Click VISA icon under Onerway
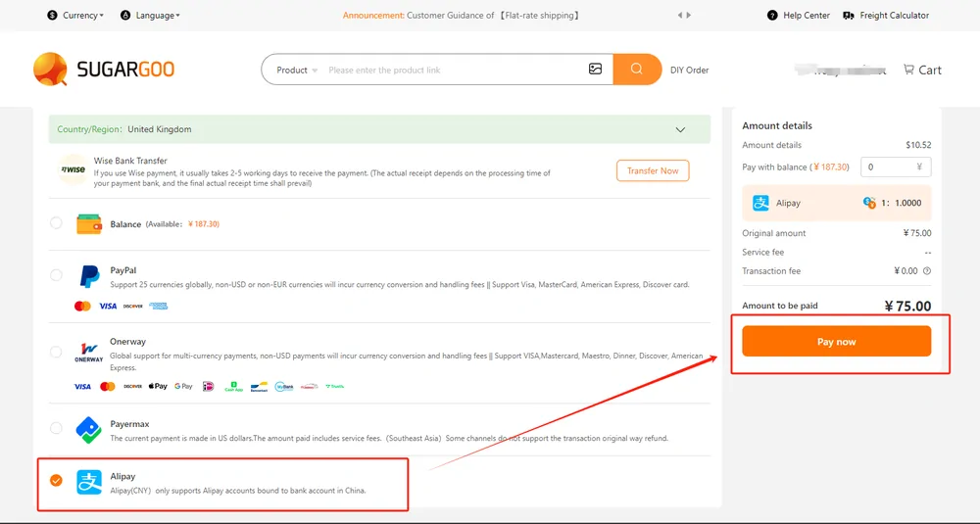Screen dimensions: 980x524 click(x=82, y=387)
